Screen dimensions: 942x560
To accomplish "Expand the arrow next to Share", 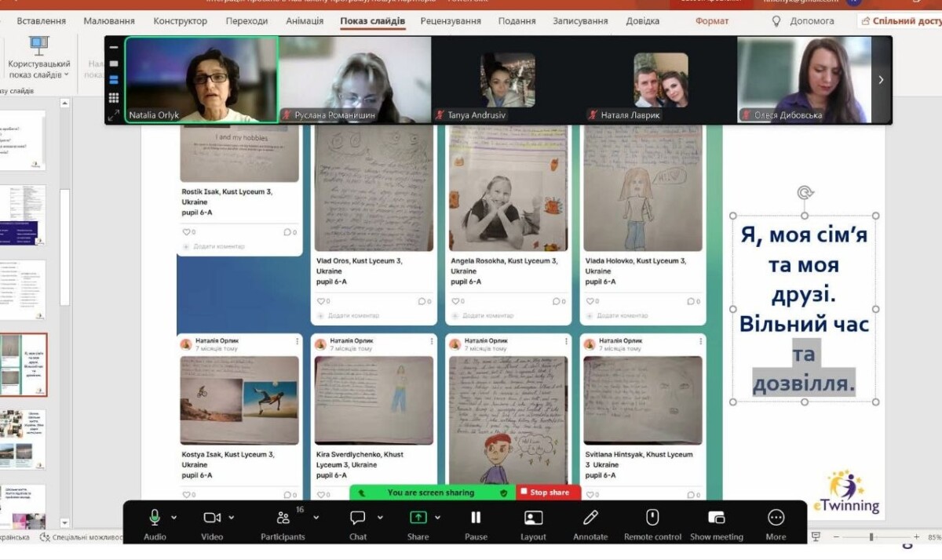I will [438, 518].
